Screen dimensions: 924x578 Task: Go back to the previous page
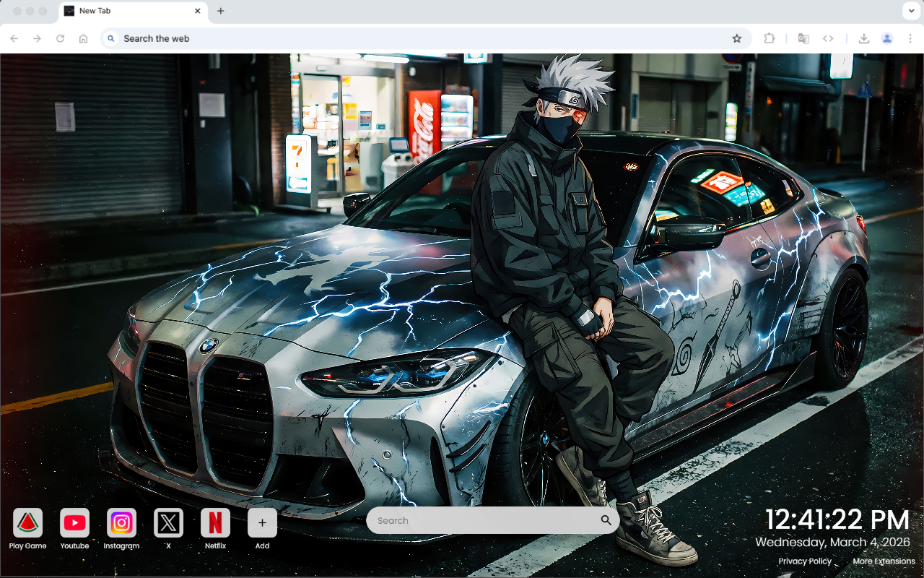tap(14, 38)
